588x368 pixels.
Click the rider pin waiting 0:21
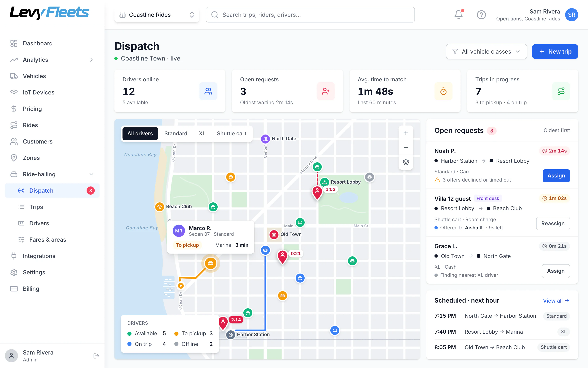tap(282, 257)
